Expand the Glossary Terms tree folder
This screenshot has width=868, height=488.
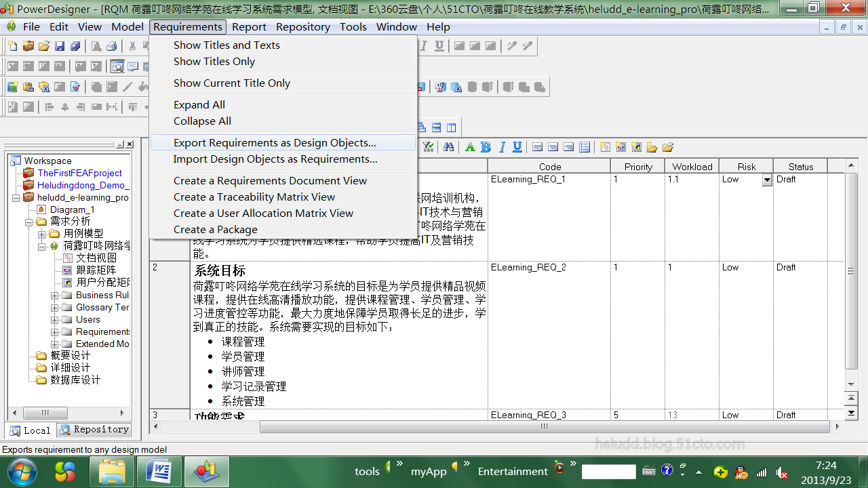click(x=55, y=308)
